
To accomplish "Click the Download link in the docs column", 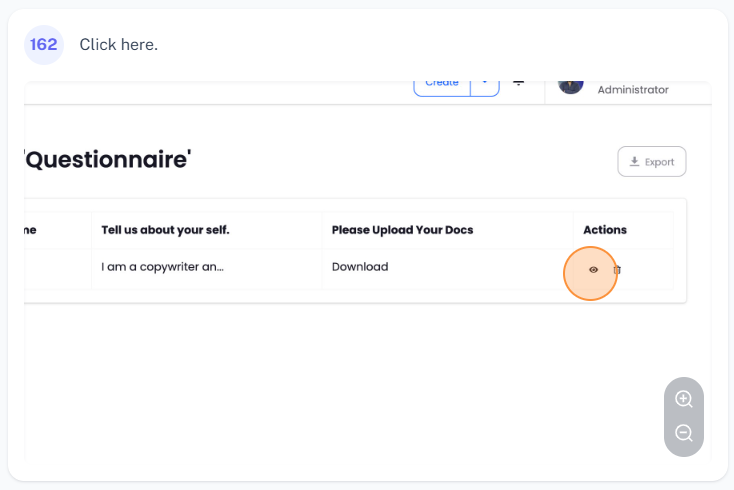I will click(360, 267).
